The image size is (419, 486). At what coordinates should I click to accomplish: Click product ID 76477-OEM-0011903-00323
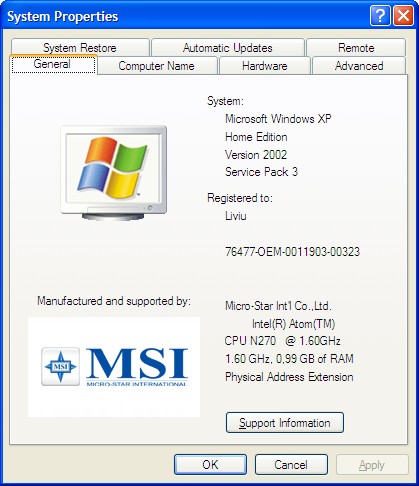tap(292, 251)
